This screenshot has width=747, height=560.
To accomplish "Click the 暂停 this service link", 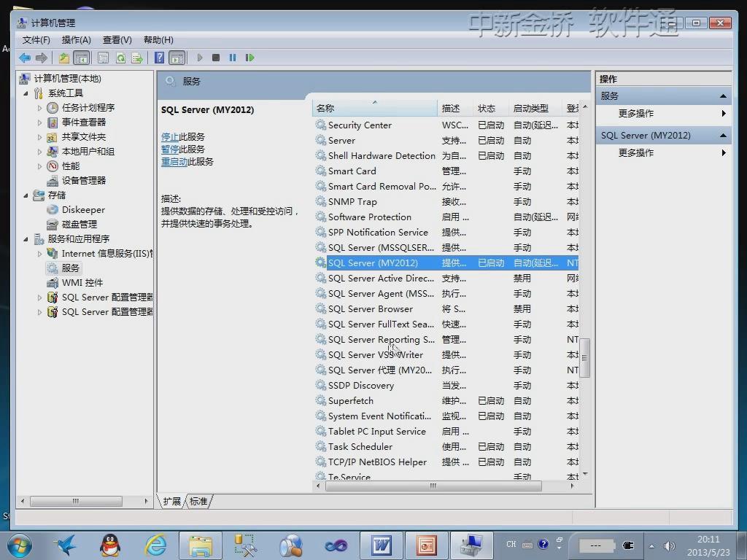I will [169, 149].
